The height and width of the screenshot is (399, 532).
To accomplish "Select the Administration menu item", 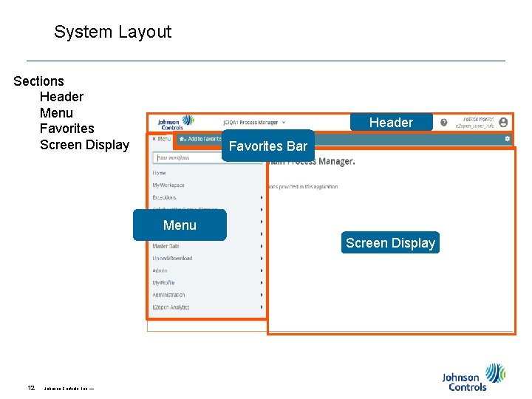I will point(168,295).
